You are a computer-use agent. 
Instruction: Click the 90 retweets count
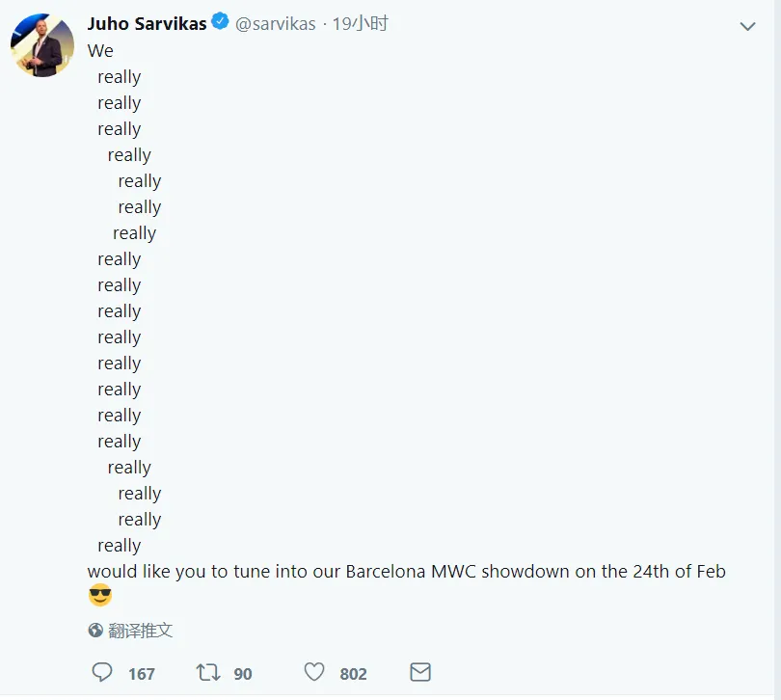point(243,673)
